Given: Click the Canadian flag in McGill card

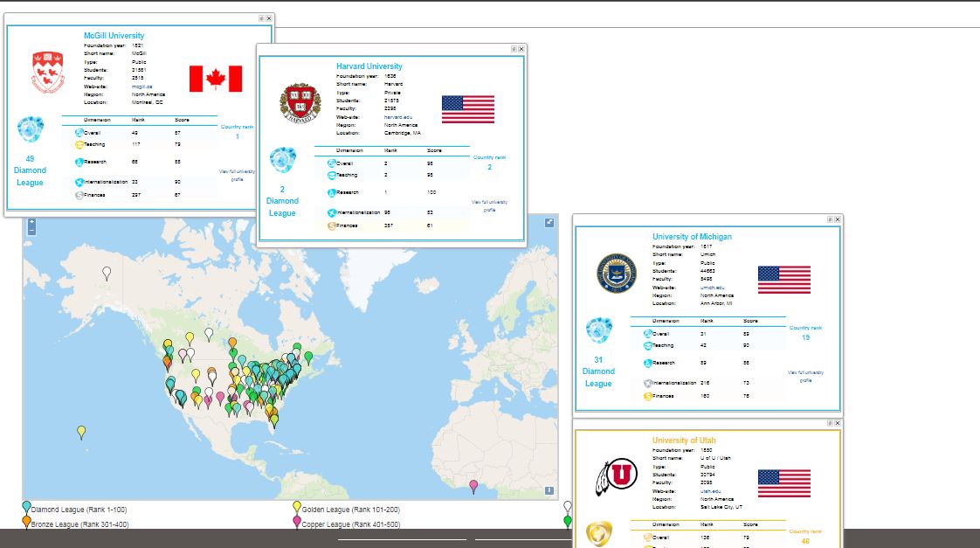Looking at the screenshot, I should 216,79.
